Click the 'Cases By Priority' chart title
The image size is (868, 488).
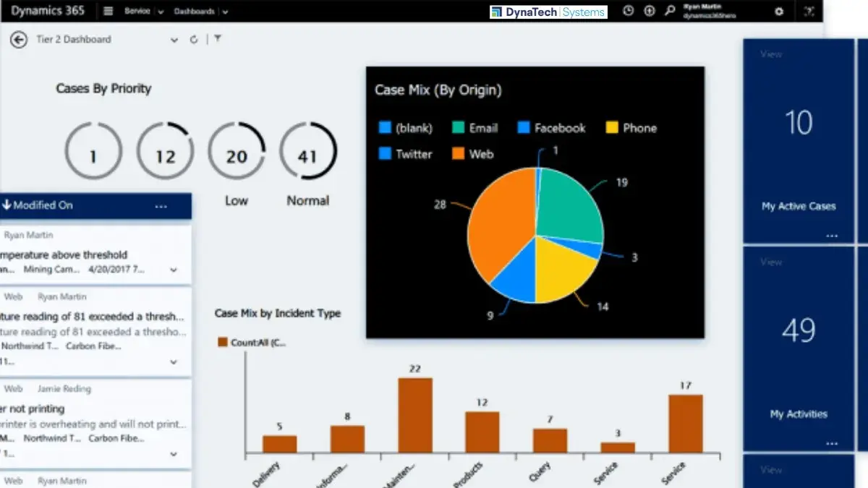[104, 89]
